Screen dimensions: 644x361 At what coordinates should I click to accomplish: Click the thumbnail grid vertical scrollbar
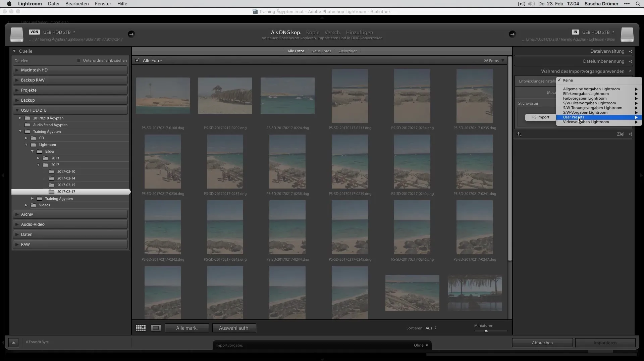tap(510, 158)
